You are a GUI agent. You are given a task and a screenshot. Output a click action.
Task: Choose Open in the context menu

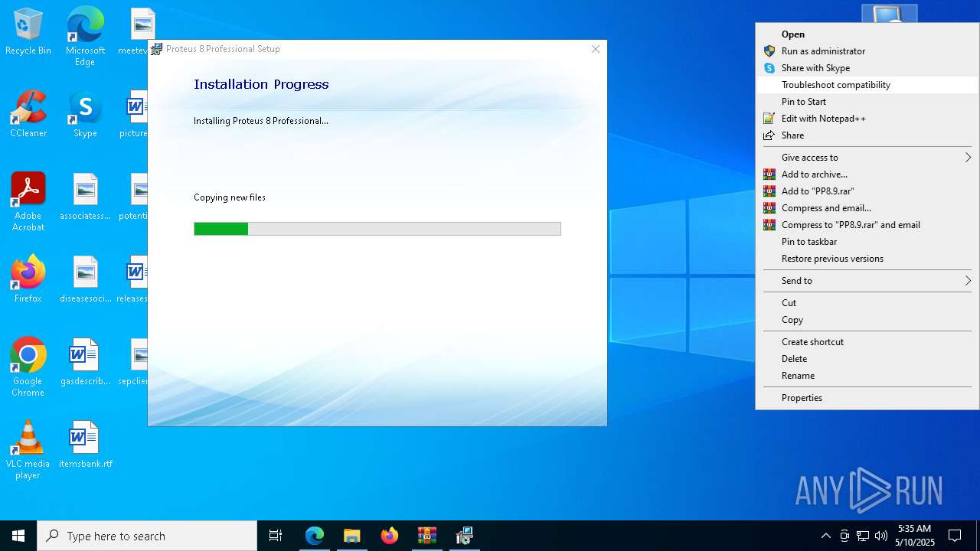[867, 34]
